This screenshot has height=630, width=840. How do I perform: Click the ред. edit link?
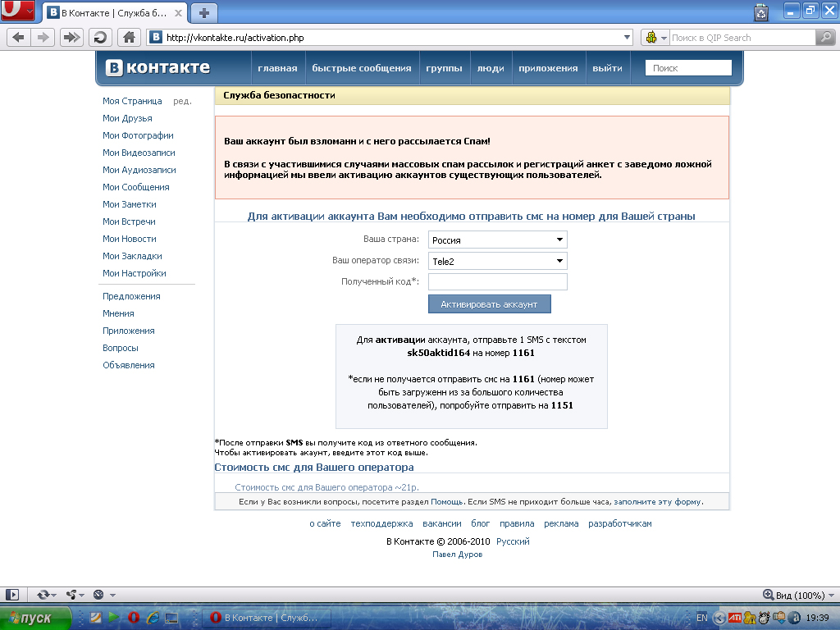[182, 101]
